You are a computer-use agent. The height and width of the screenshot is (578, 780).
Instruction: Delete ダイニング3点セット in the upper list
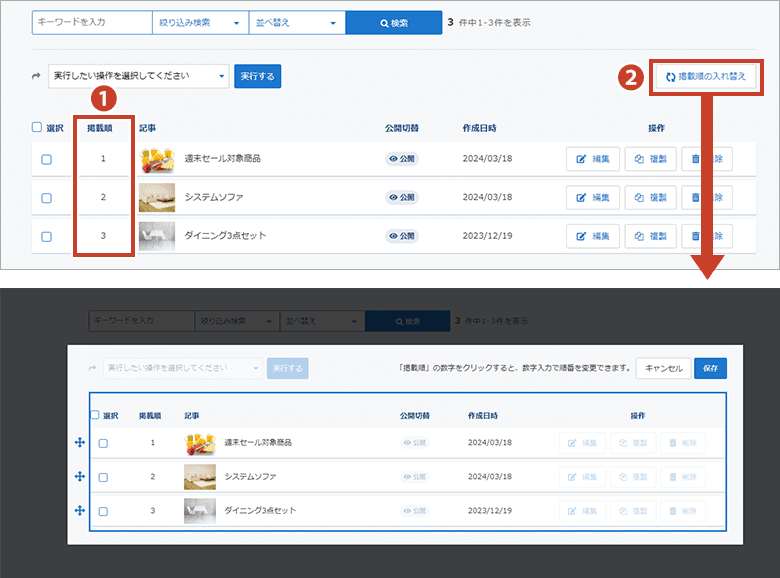click(x=707, y=236)
